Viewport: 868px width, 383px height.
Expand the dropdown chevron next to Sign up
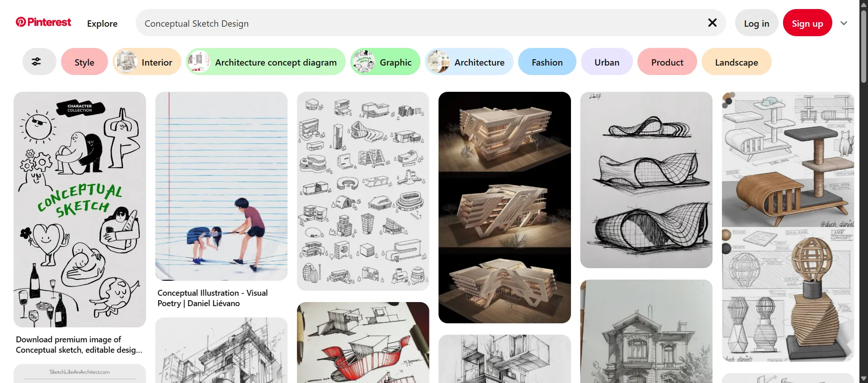(x=844, y=23)
